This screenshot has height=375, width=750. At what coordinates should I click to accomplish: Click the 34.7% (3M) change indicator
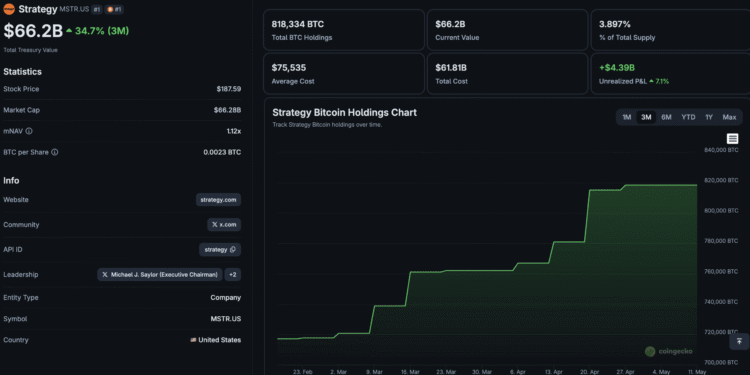[x=98, y=31]
